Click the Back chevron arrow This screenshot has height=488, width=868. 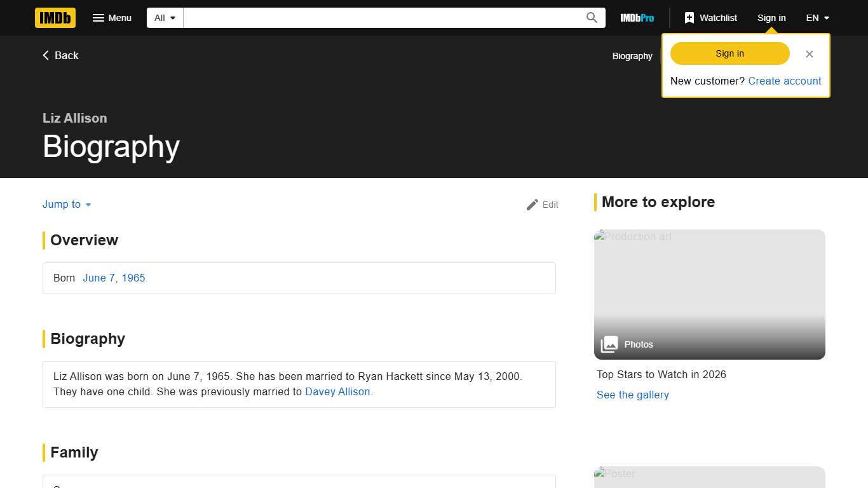pos(45,55)
